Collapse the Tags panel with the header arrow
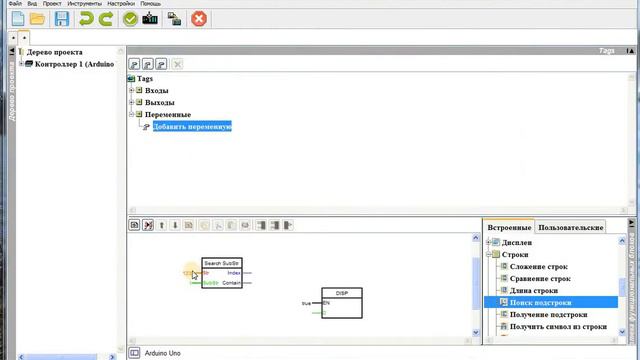Screen dimensions: 640x360 pos(631,51)
